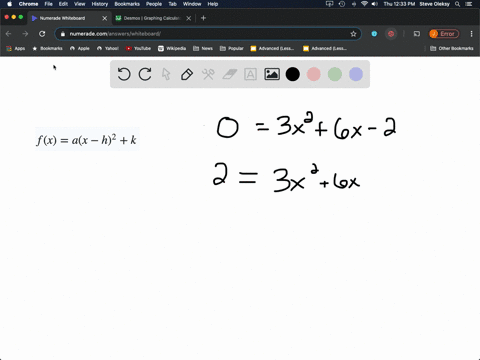The height and width of the screenshot is (360, 480).
Task: Select the pen drawing tool
Action: point(187,74)
